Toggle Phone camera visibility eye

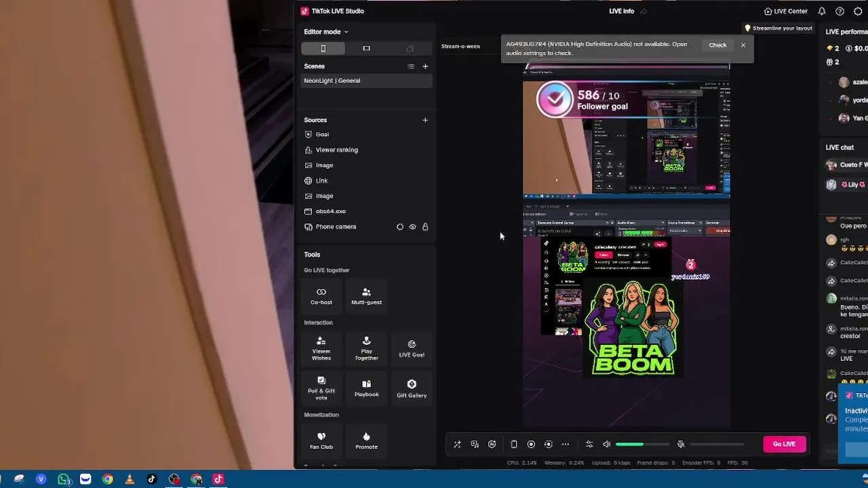pyautogui.click(x=412, y=227)
